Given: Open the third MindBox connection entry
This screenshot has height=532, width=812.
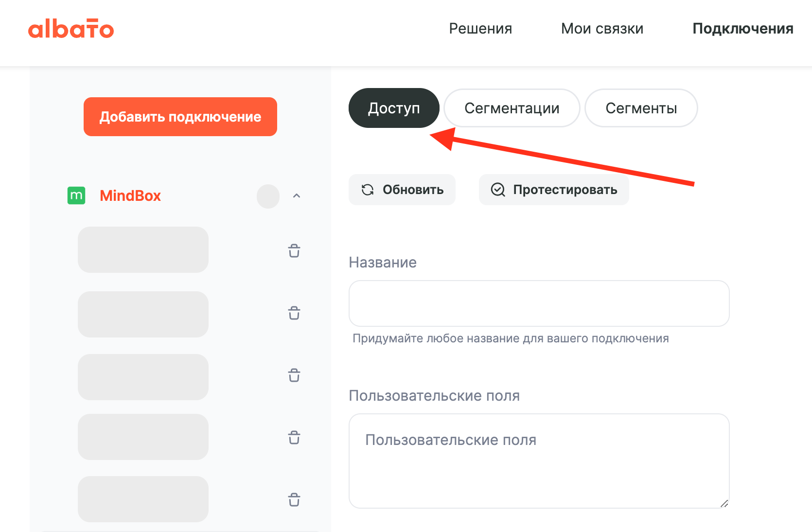Looking at the screenshot, I should [143, 377].
